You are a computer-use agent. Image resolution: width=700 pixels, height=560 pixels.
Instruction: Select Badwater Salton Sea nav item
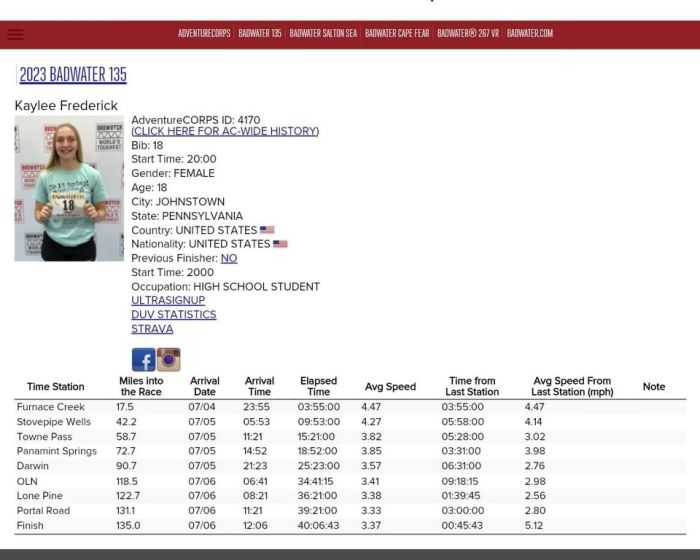(x=323, y=34)
